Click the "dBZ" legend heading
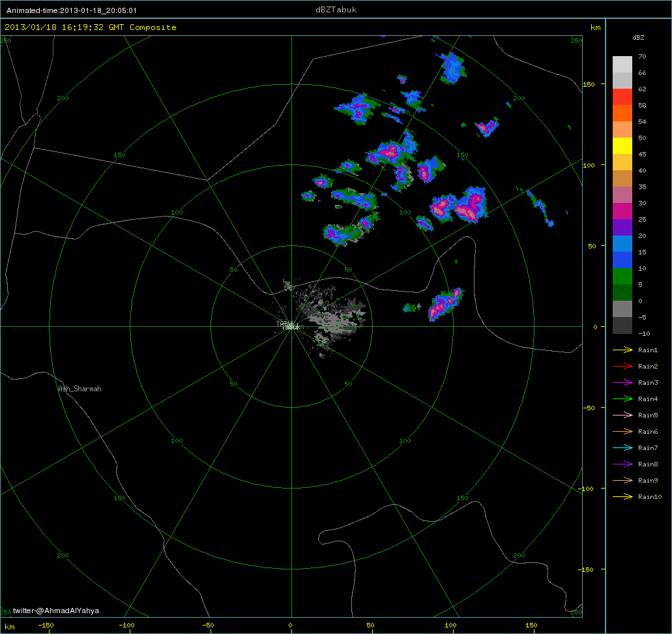 pyautogui.click(x=638, y=38)
